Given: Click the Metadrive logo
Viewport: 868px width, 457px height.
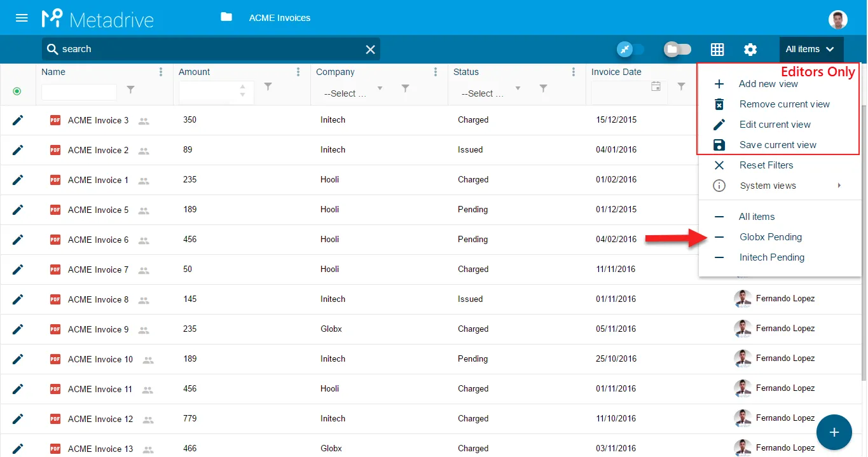Looking at the screenshot, I should click(x=97, y=18).
